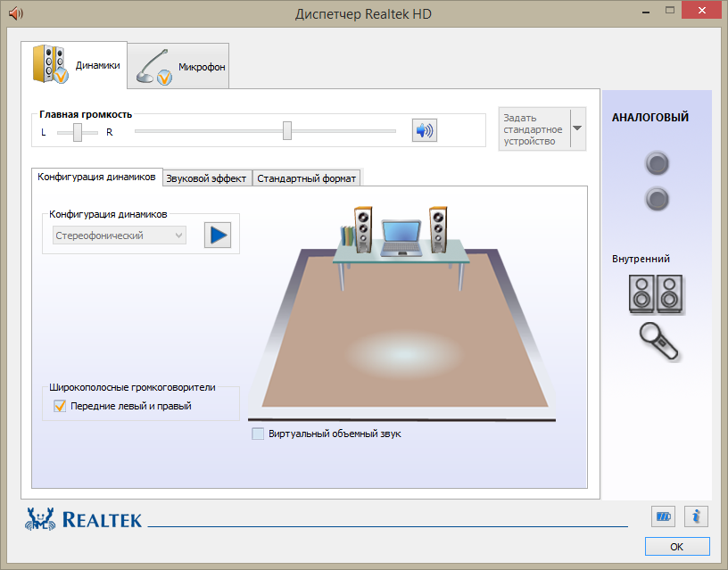Viewport: 728px width, 570px height.
Task: Turn on Виртуальный объемный звук
Action: point(256,434)
